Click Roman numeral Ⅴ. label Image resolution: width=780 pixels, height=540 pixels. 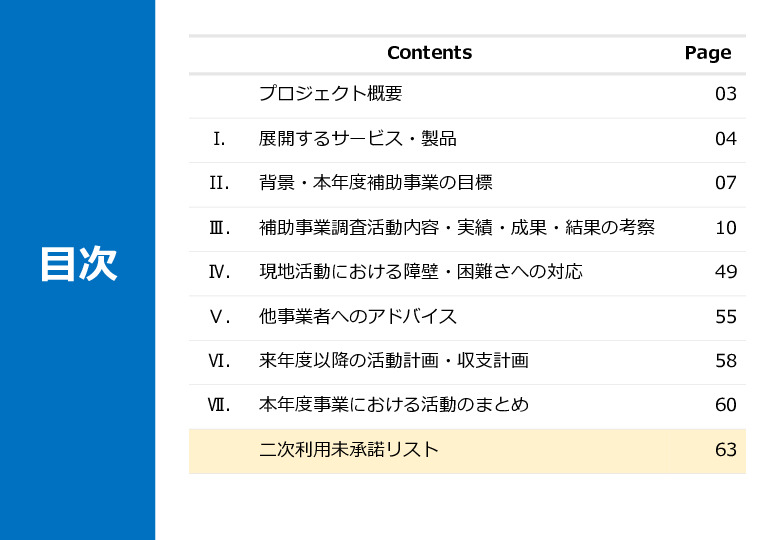click(x=219, y=317)
